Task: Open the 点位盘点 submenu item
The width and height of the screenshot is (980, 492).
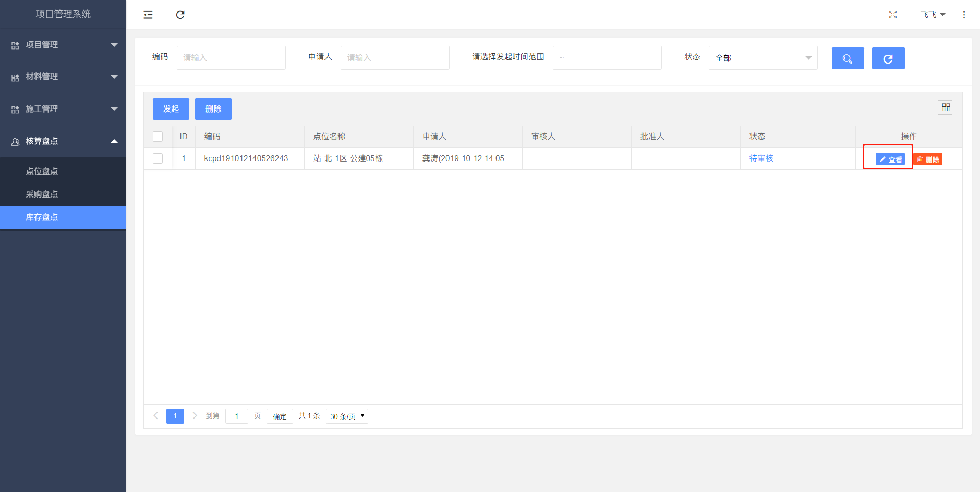Action: tap(63, 171)
